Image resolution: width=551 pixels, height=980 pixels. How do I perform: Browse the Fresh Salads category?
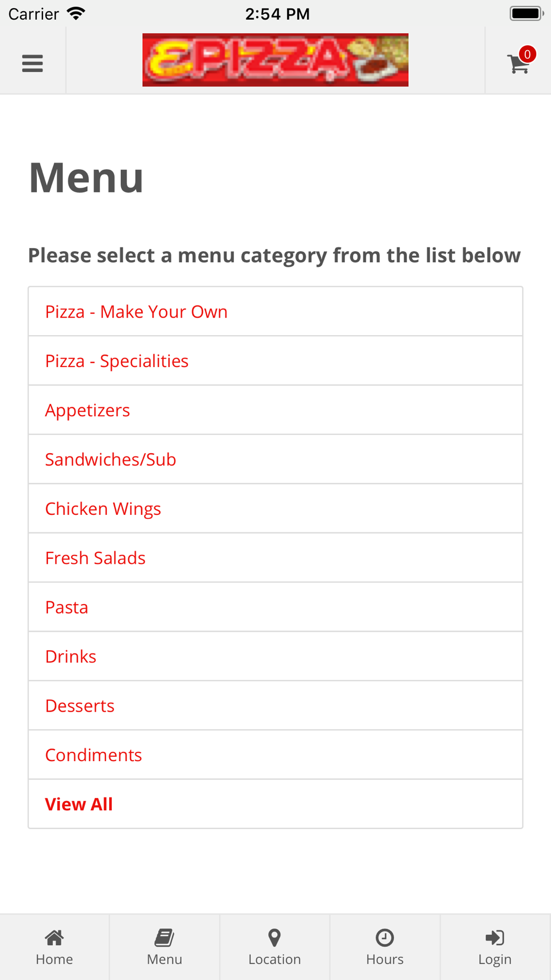(95, 558)
